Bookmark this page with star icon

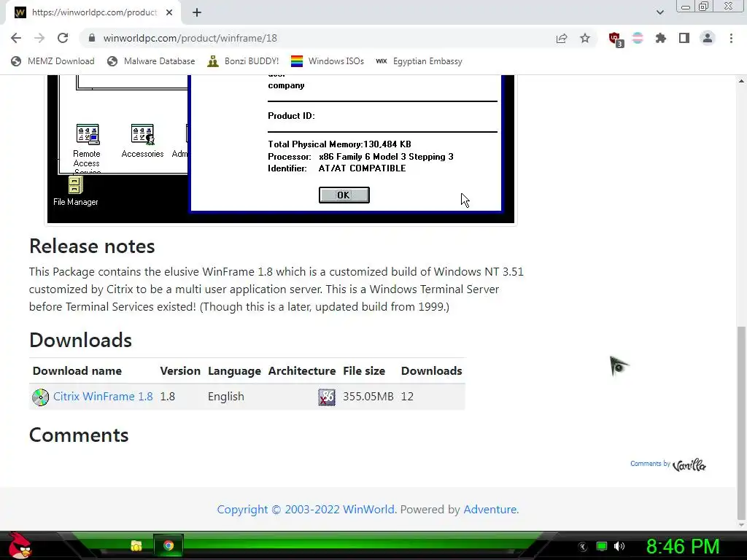point(585,38)
